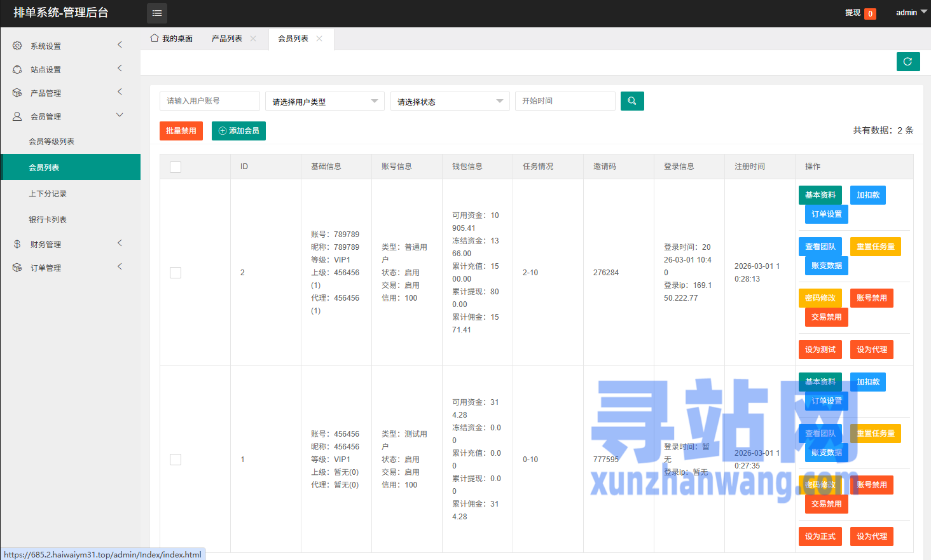The width and height of the screenshot is (931, 560).
Task: Click the 添加会员 button
Action: tap(238, 131)
